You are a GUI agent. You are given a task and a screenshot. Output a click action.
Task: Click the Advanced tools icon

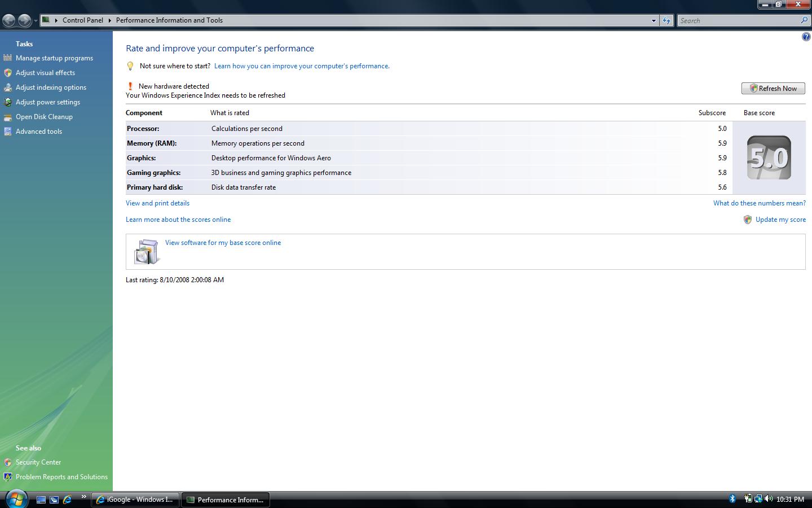[x=7, y=132]
